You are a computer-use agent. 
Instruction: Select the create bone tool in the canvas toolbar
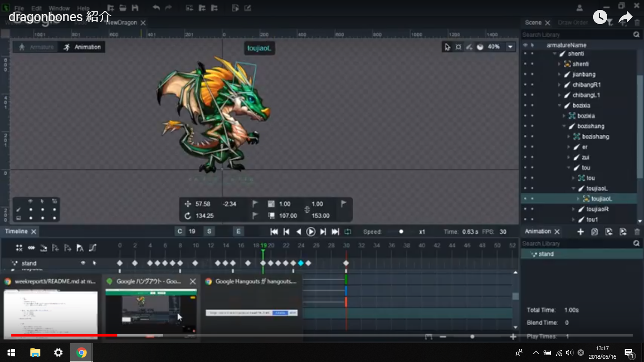click(469, 47)
